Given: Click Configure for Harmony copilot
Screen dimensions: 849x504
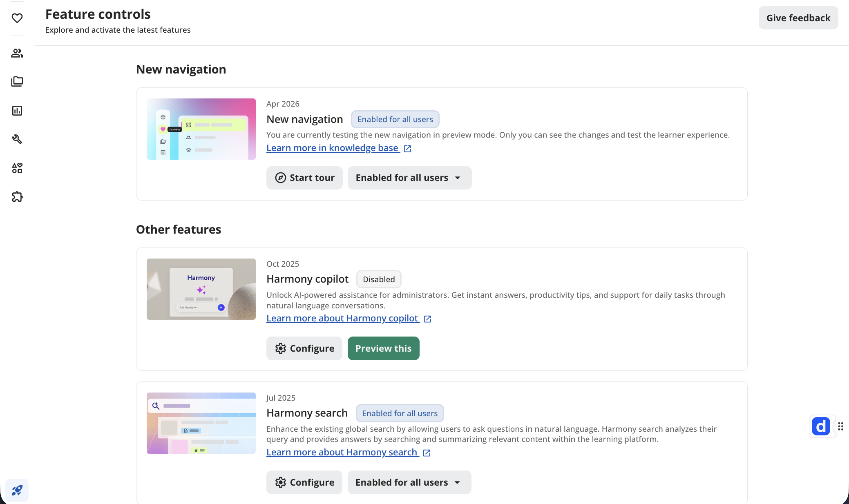Looking at the screenshot, I should click(x=304, y=348).
